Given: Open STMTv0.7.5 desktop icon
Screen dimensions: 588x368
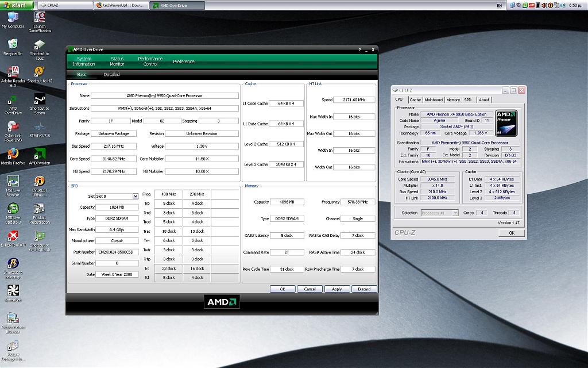Looking at the screenshot, I should pyautogui.click(x=40, y=129).
